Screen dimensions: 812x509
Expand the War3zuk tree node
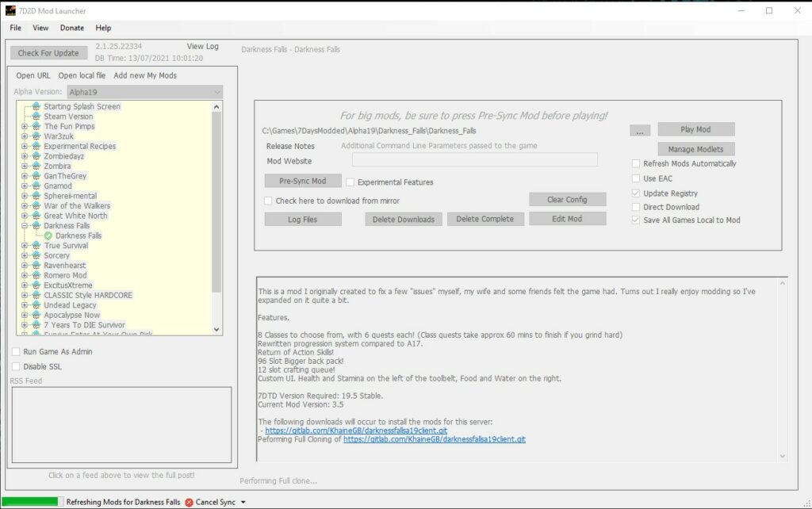pyautogui.click(x=25, y=136)
